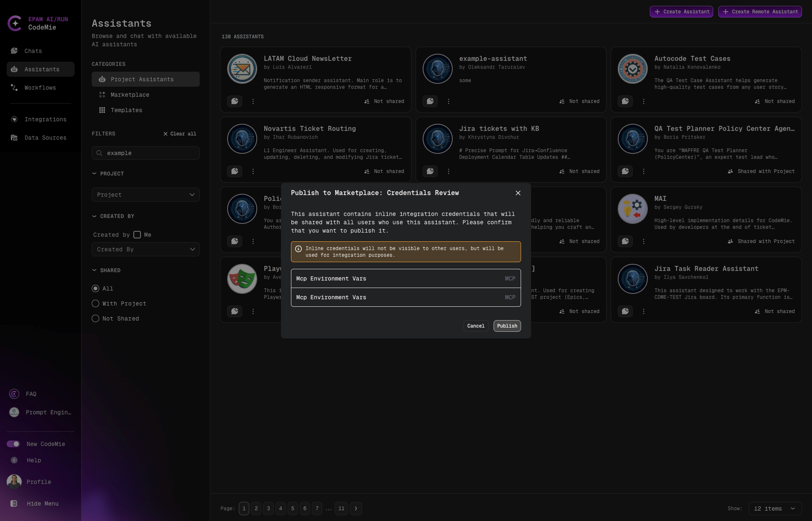This screenshot has width=812, height=521.
Task: Check the Created by Me checkbox
Action: [x=137, y=235]
